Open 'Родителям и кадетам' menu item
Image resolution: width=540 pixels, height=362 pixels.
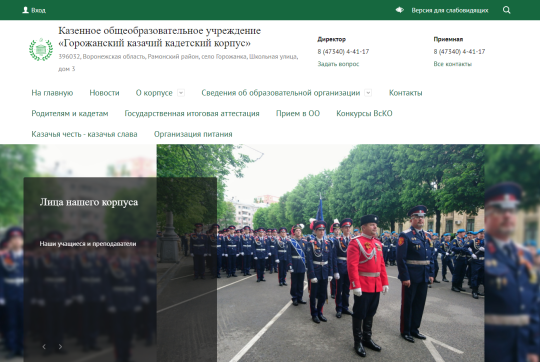pyautogui.click(x=70, y=113)
